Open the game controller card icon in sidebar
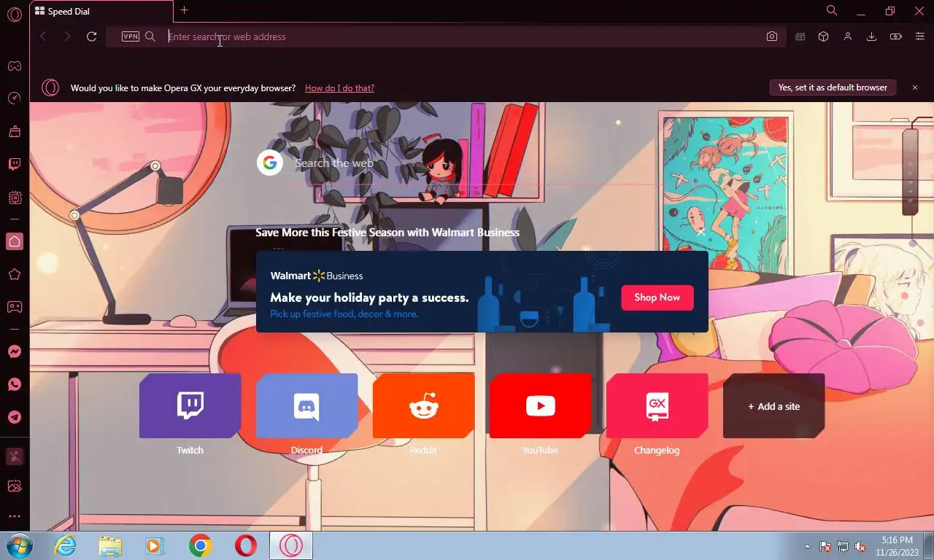Screen dimensions: 934x560 point(14,307)
